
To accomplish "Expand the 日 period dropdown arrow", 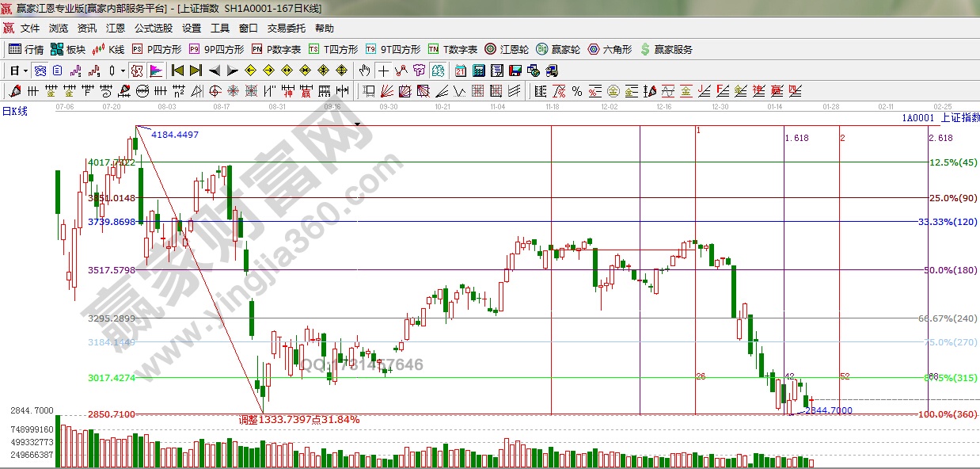I will 25,71.
